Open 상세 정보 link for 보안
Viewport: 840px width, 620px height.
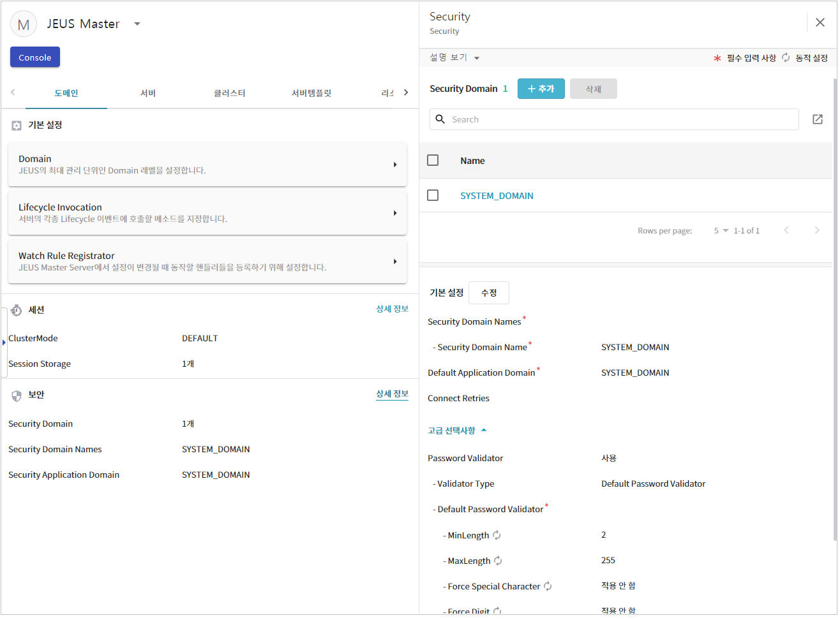coord(392,394)
